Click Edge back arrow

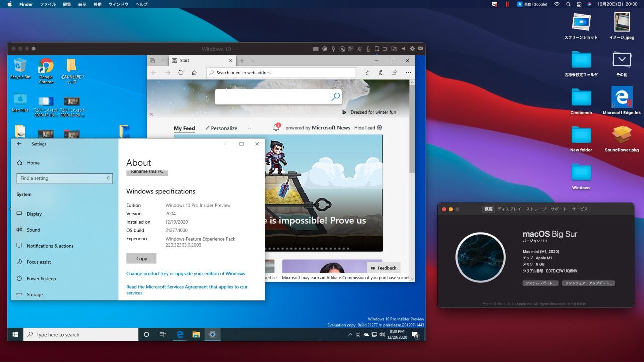coord(154,73)
